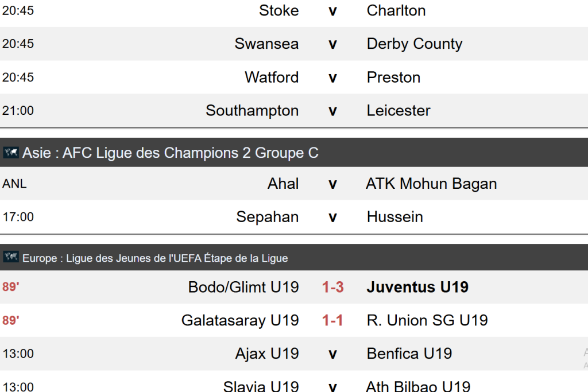Image resolution: width=588 pixels, height=392 pixels.
Task: Open Watford v Preston fixture
Action: point(332,77)
